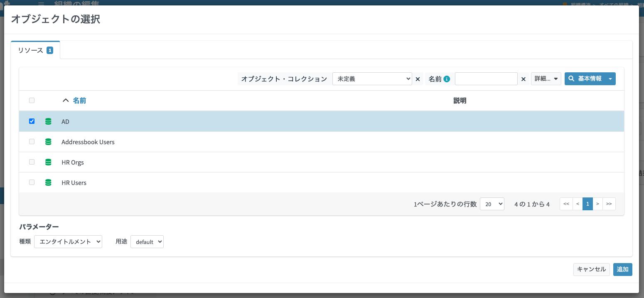Click the AD row name text
The width and height of the screenshot is (644, 298).
click(65, 121)
